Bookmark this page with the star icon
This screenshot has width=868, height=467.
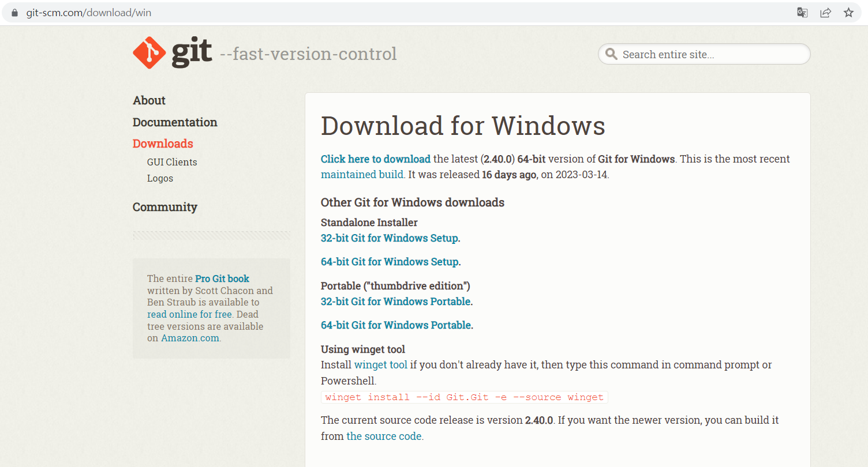(848, 12)
